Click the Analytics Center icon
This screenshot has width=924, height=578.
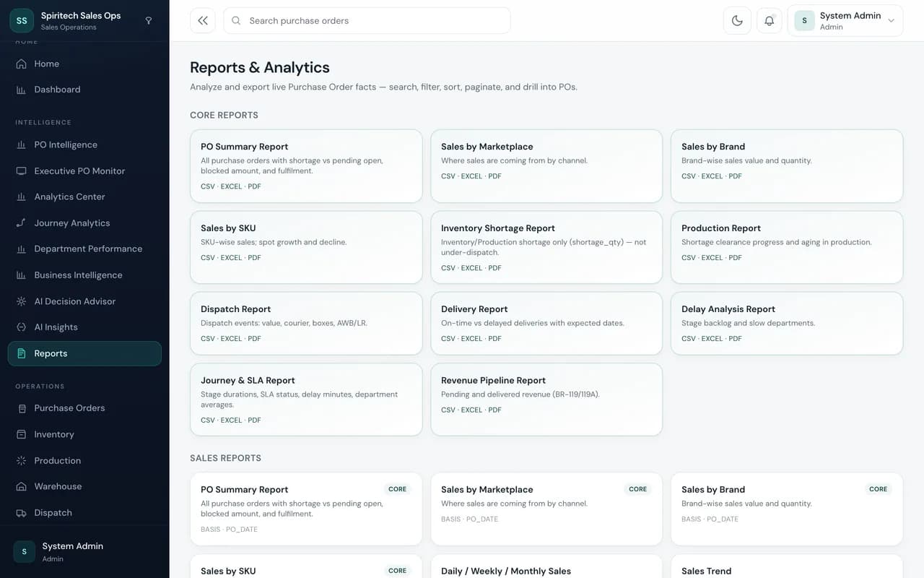click(21, 197)
